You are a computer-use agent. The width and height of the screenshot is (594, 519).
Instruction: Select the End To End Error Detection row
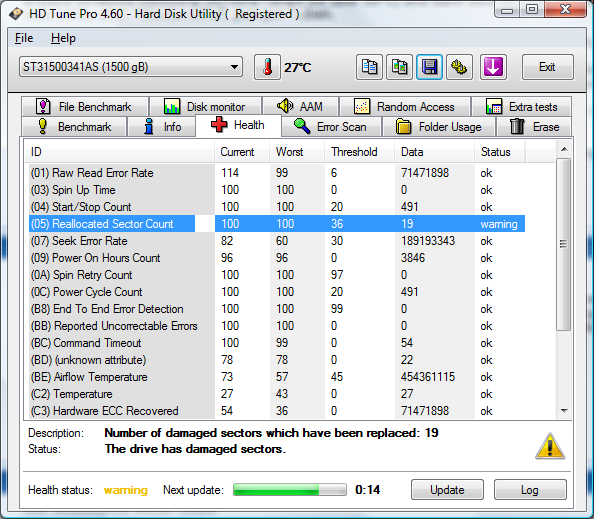pos(277,309)
